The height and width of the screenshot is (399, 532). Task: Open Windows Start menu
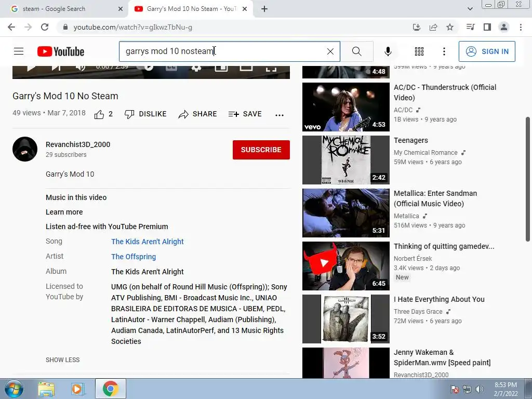pyautogui.click(x=14, y=389)
